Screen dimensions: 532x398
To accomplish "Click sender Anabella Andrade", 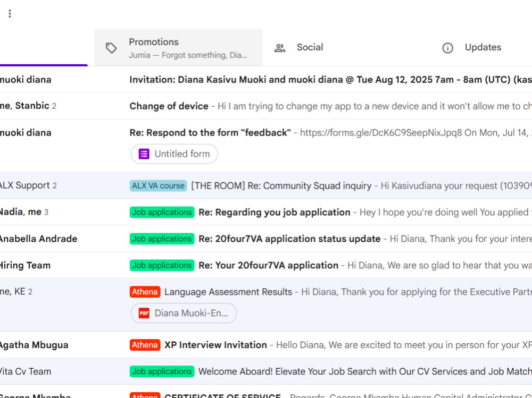I will [x=38, y=239].
